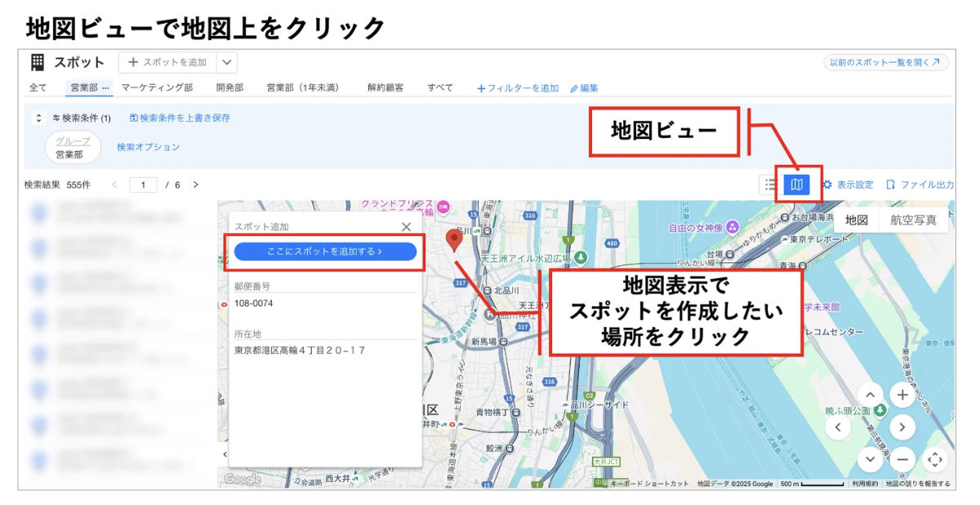Click the フィルターを追加 link
The image size is (980, 505).
518,88
